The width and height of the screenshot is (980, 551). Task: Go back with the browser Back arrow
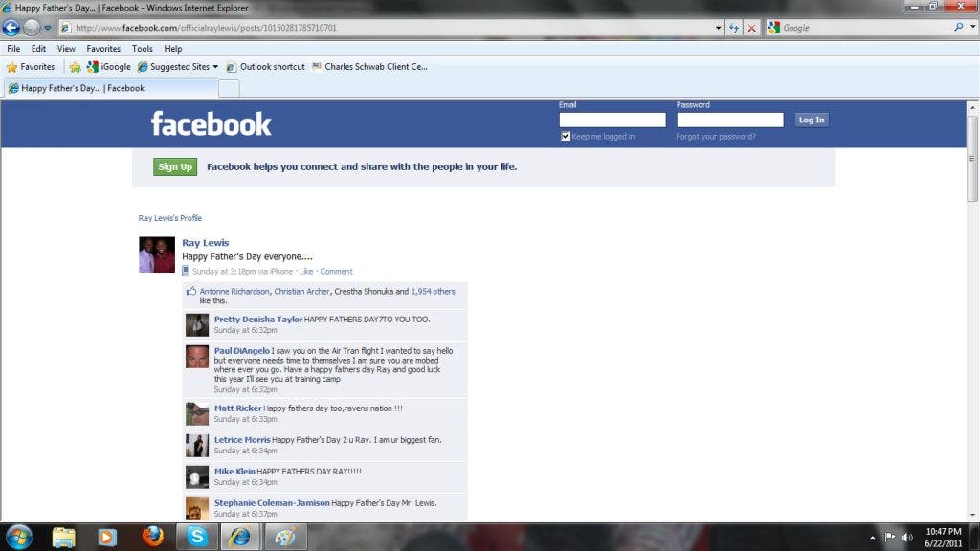point(11,28)
